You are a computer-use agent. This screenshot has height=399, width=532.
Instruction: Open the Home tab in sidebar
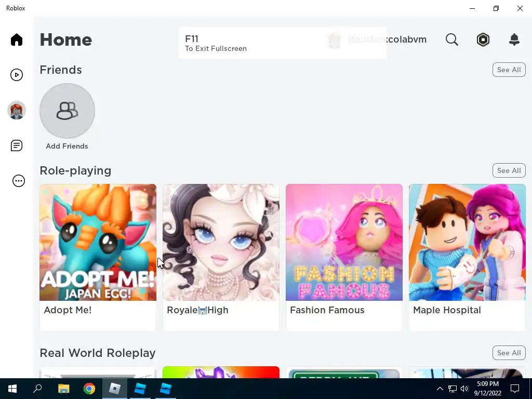tap(16, 39)
